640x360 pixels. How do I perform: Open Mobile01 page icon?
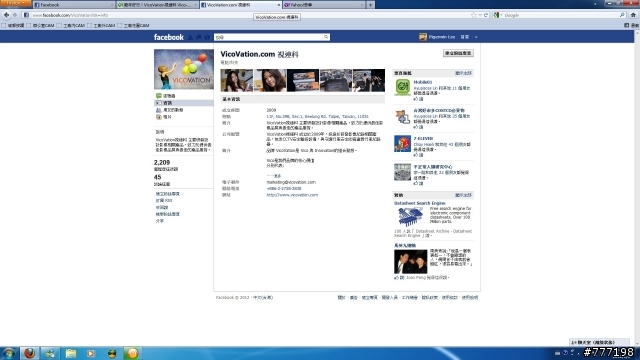click(x=402, y=87)
